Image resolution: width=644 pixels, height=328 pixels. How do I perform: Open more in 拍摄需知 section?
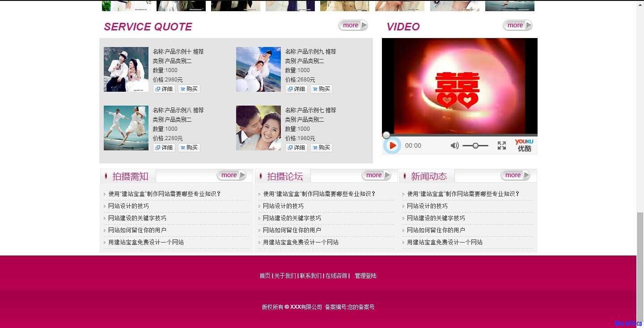[x=231, y=175]
